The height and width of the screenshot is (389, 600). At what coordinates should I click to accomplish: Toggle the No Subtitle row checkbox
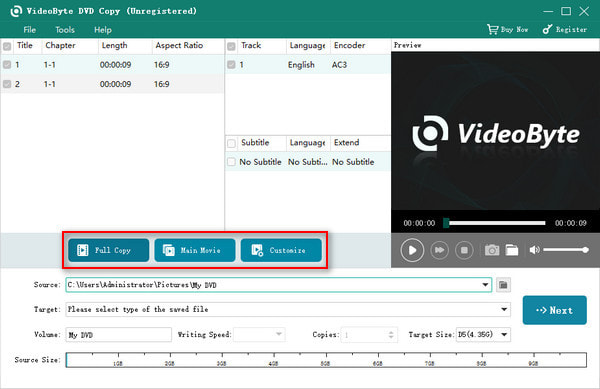(231, 162)
